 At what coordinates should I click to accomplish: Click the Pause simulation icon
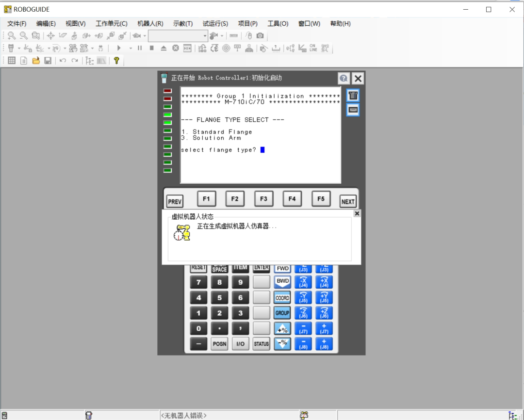tap(139, 48)
